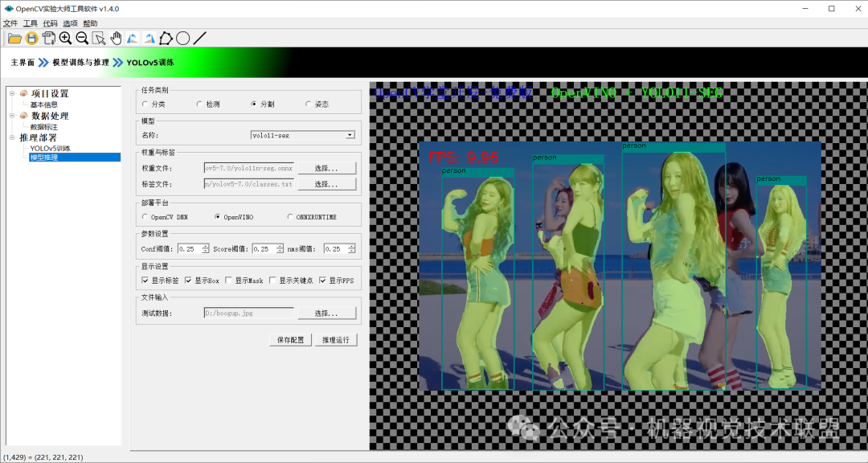Open the 选项 menu
The height and width of the screenshot is (463, 868).
(70, 23)
